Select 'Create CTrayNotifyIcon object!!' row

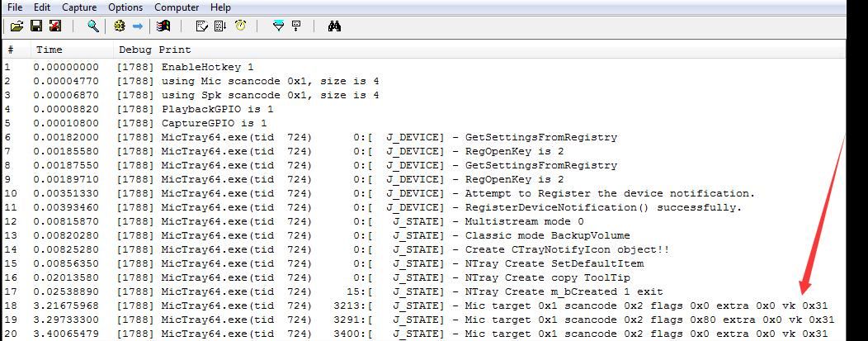pyautogui.click(x=423, y=249)
